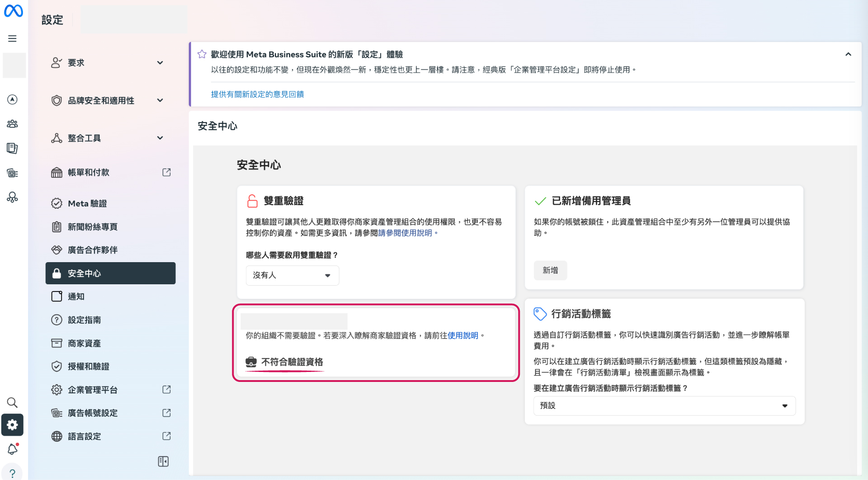
Task: Collapse the welcome banner chevron
Action: pos(848,54)
